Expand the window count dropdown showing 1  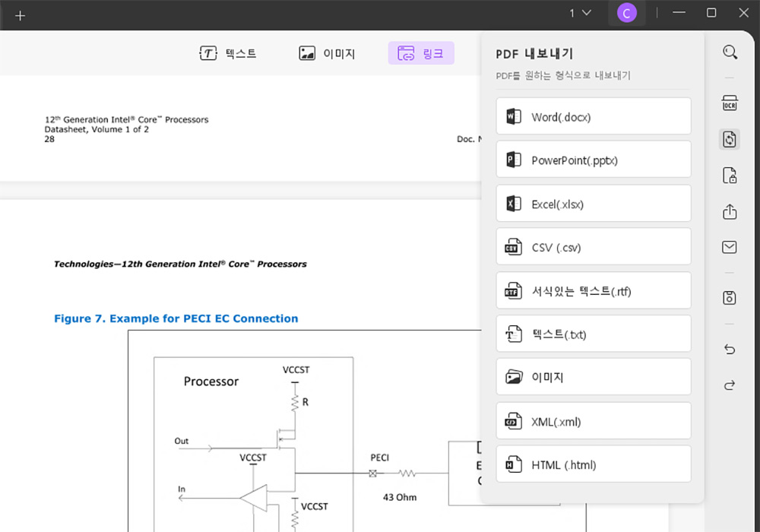[580, 13]
